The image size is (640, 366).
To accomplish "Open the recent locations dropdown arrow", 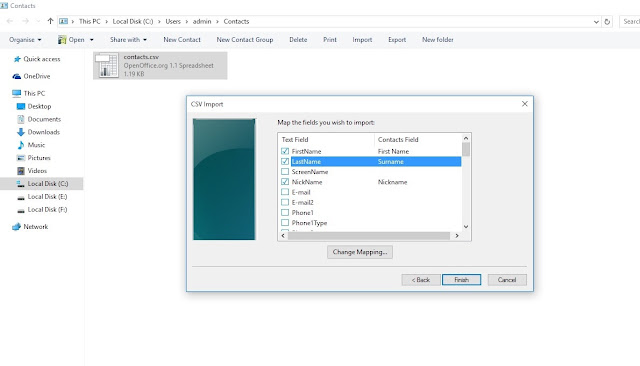I will click(x=38, y=21).
